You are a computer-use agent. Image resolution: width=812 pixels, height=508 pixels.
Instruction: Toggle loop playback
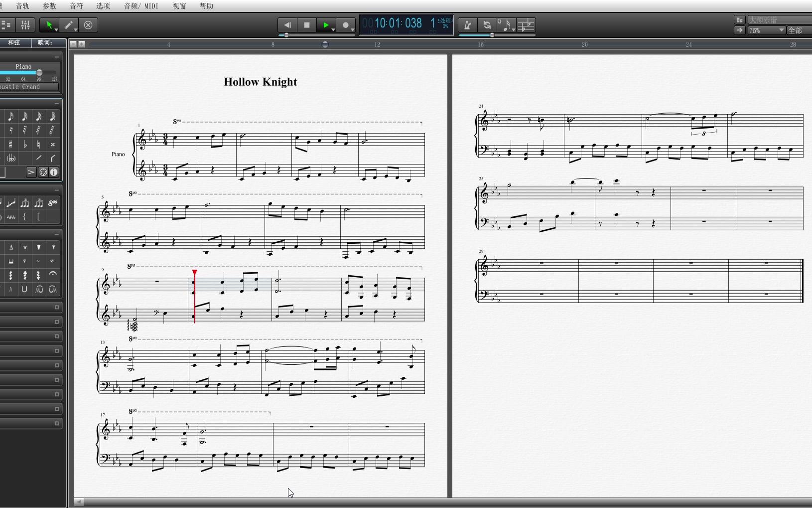point(487,25)
